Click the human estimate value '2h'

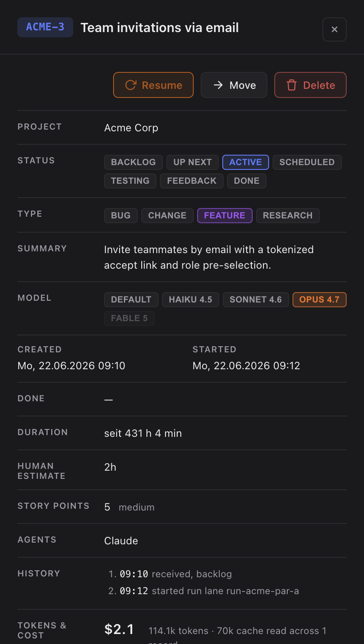point(110,467)
